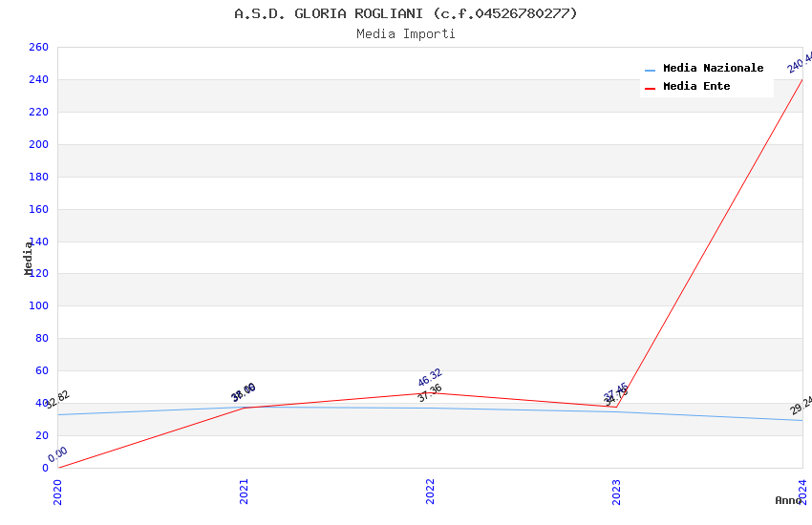
Task: Click the 220 y-axis tick label
Action: 38,113
